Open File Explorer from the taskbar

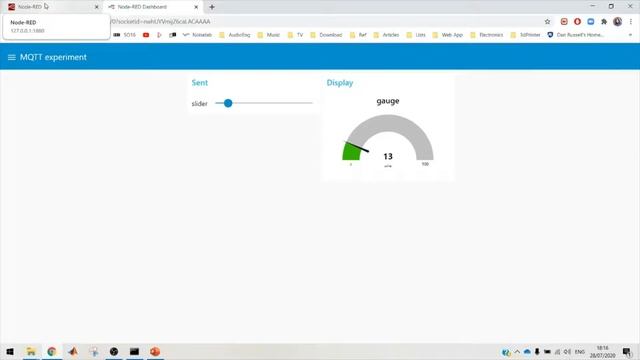31,351
